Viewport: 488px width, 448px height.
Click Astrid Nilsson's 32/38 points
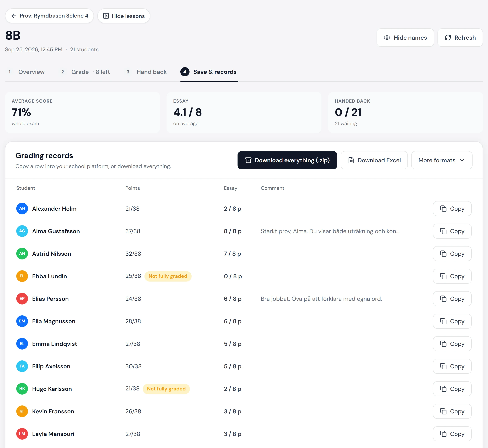coord(133,254)
